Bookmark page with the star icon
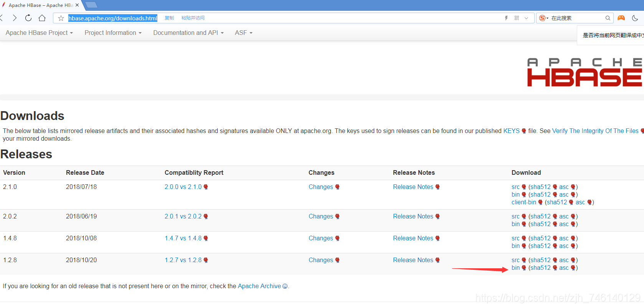 tap(61, 18)
